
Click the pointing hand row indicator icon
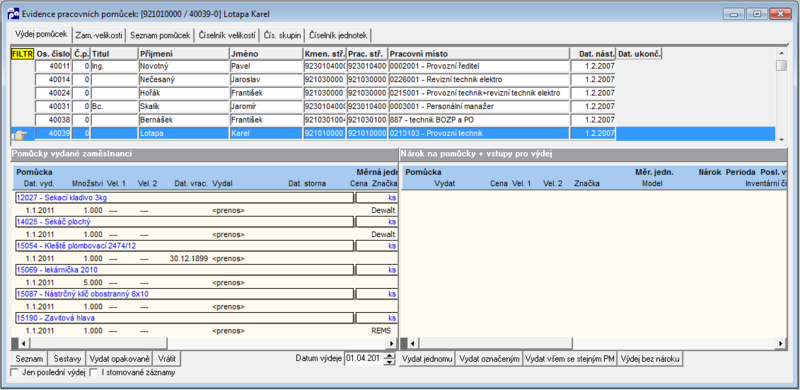click(20, 134)
